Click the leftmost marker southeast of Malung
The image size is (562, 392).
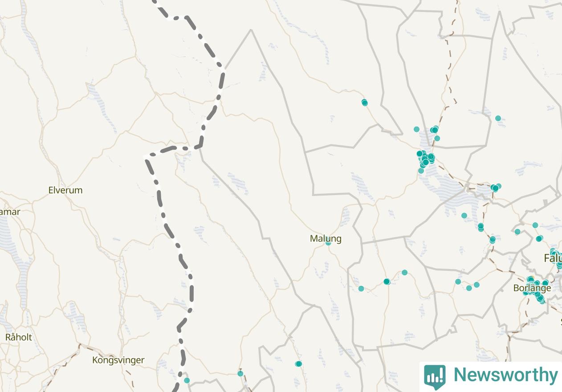[361, 289]
